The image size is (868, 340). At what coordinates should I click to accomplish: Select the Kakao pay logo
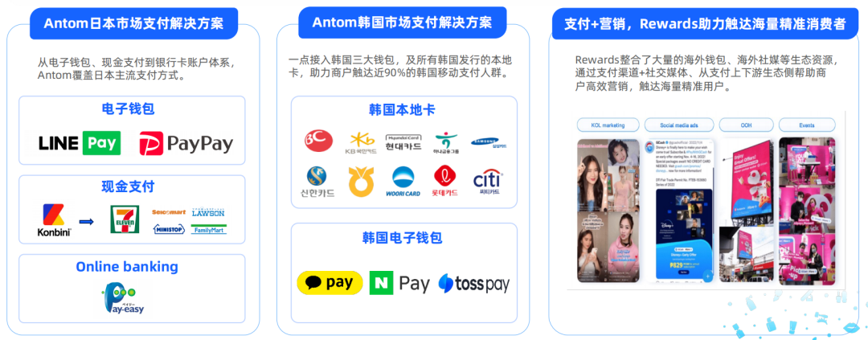pos(330,283)
